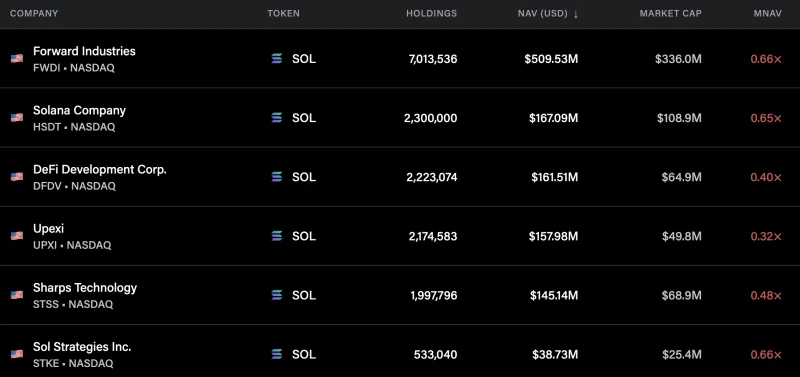The height and width of the screenshot is (377, 800).
Task: Click the NAV value $38.73M
Action: 555,355
